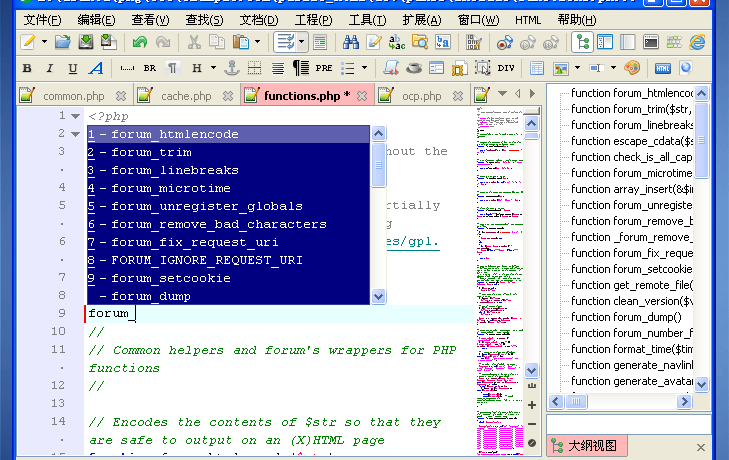Open file with the folder icon
729x460 pixels.
tap(63, 42)
